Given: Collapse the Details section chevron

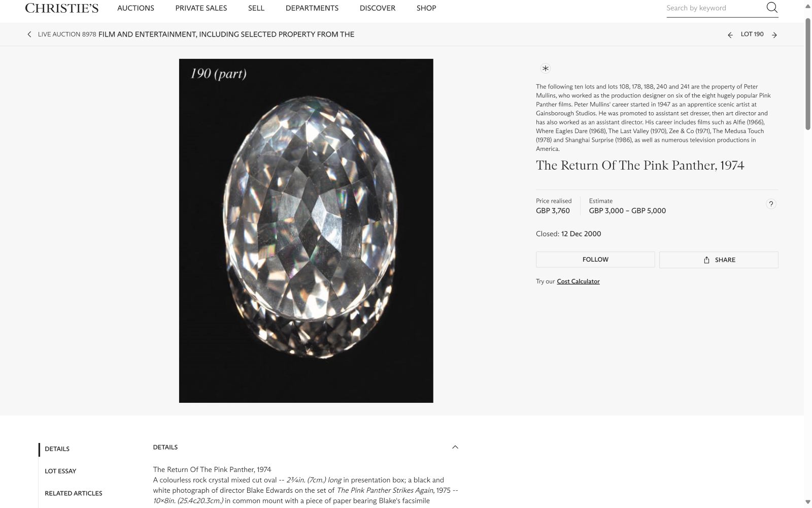Looking at the screenshot, I should tap(455, 448).
